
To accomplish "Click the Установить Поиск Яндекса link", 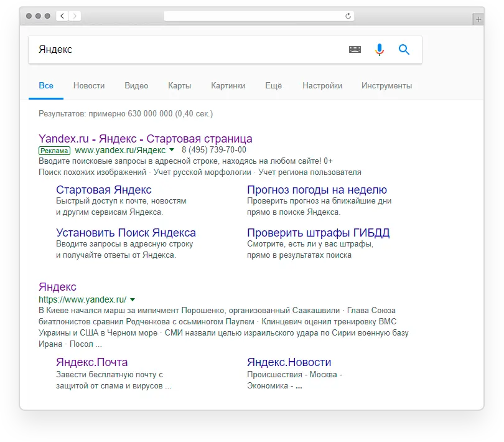I will pos(126,233).
